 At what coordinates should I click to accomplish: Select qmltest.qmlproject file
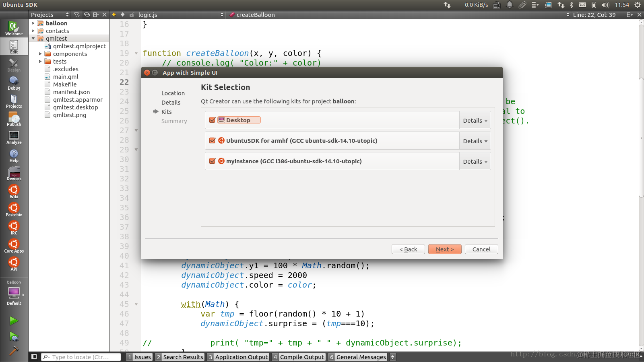[79, 46]
